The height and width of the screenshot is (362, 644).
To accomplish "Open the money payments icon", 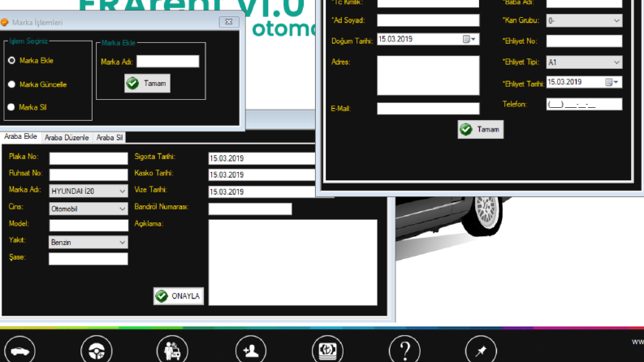I will pos(327,350).
